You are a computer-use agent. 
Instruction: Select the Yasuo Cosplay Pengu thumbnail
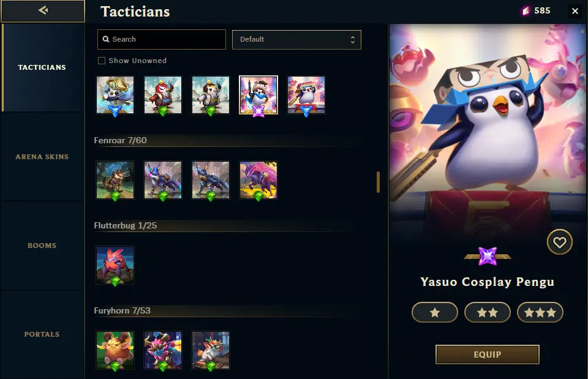258,96
